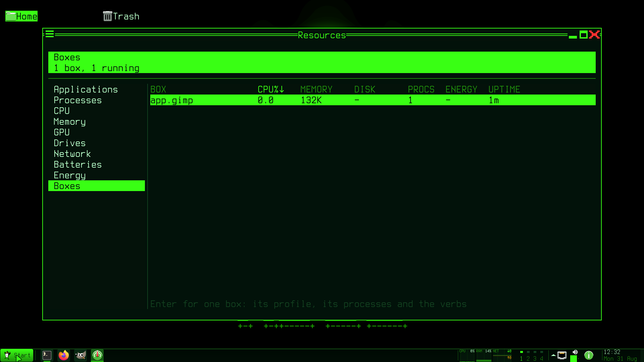Open the wired network tray icon
The width and height of the screenshot is (644, 362).
(x=562, y=355)
